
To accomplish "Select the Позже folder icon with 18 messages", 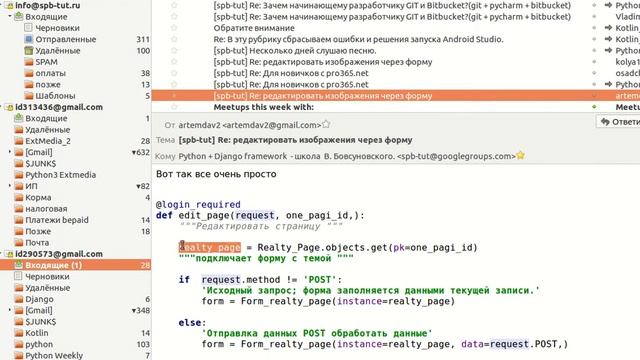I will (18, 231).
